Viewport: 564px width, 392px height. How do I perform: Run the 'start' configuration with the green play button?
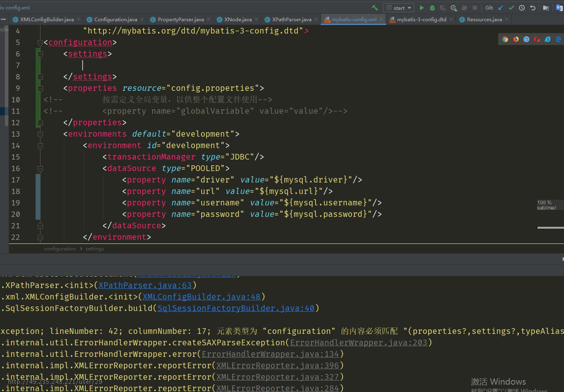coord(422,8)
